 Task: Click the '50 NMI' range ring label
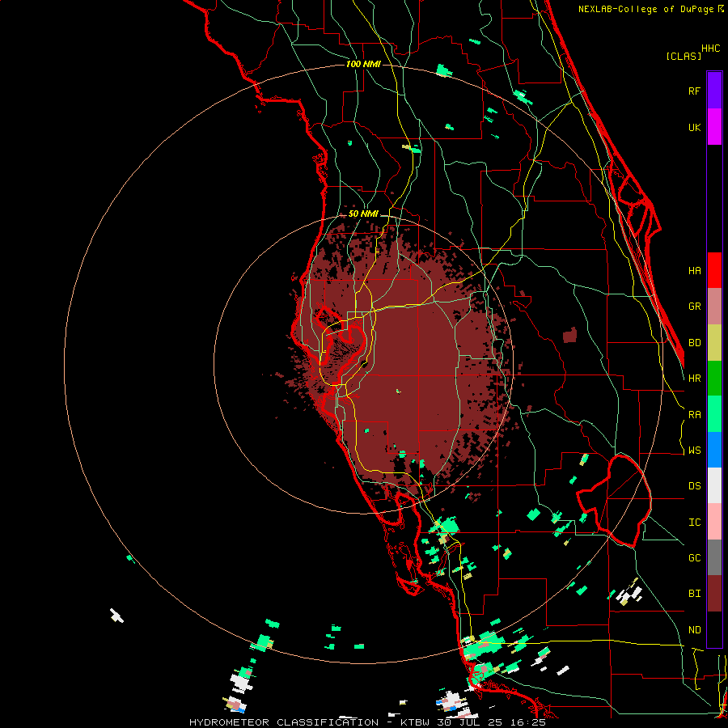(363, 214)
